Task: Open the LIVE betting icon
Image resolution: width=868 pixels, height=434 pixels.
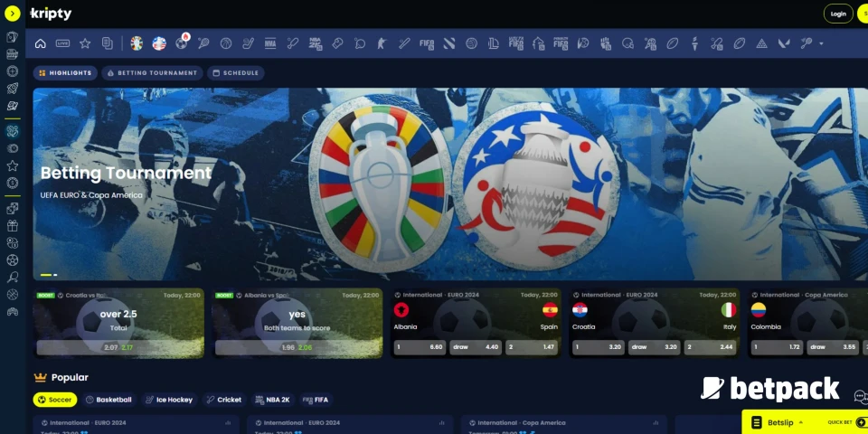Action: pos(62,42)
